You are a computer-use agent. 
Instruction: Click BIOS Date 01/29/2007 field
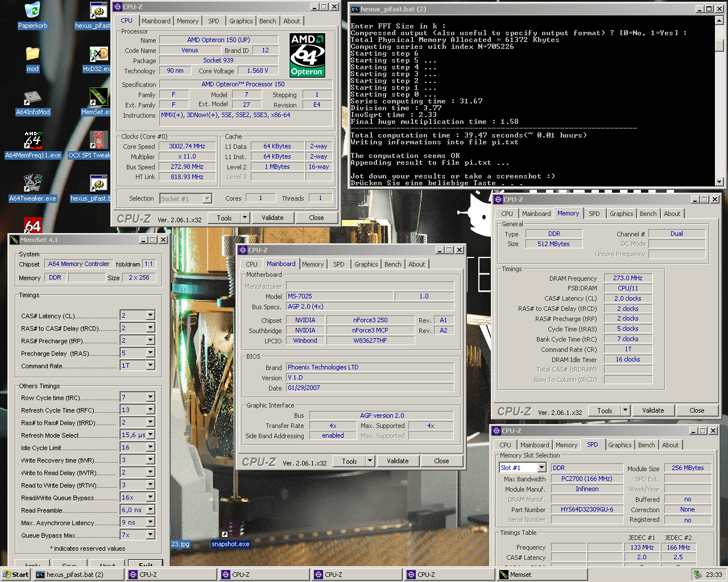coord(370,388)
